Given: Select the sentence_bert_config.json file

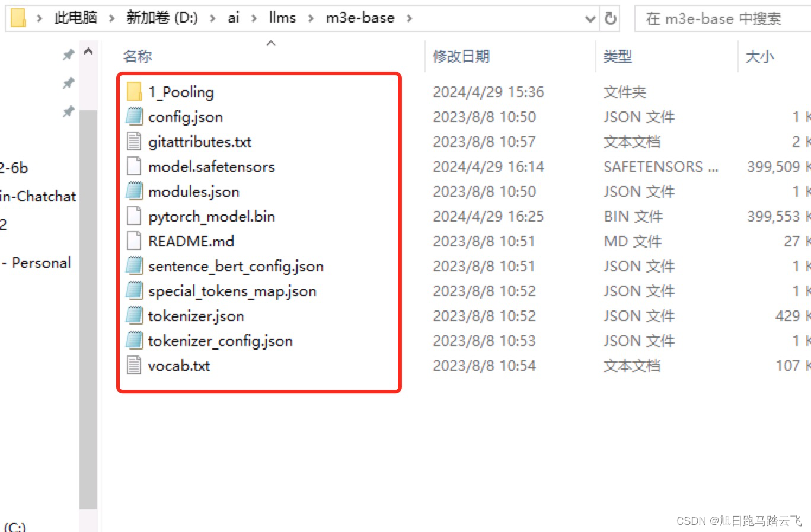Looking at the screenshot, I should click(235, 266).
